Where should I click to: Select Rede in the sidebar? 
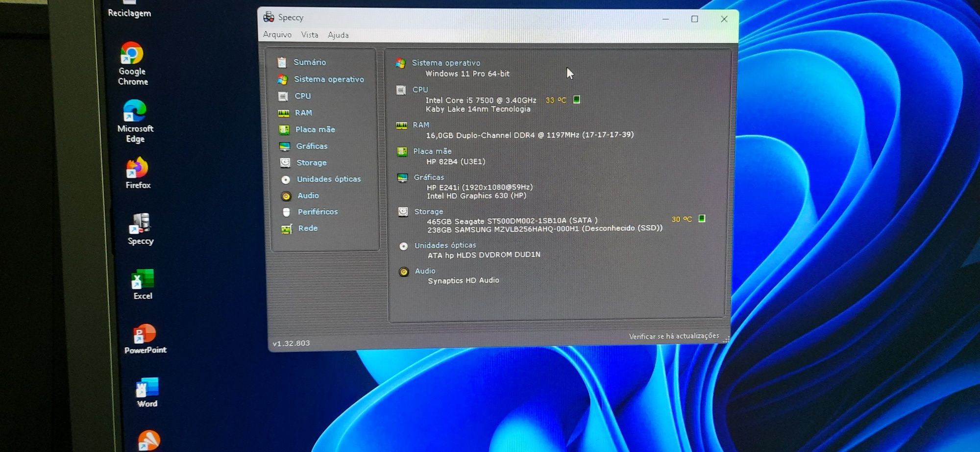[308, 228]
